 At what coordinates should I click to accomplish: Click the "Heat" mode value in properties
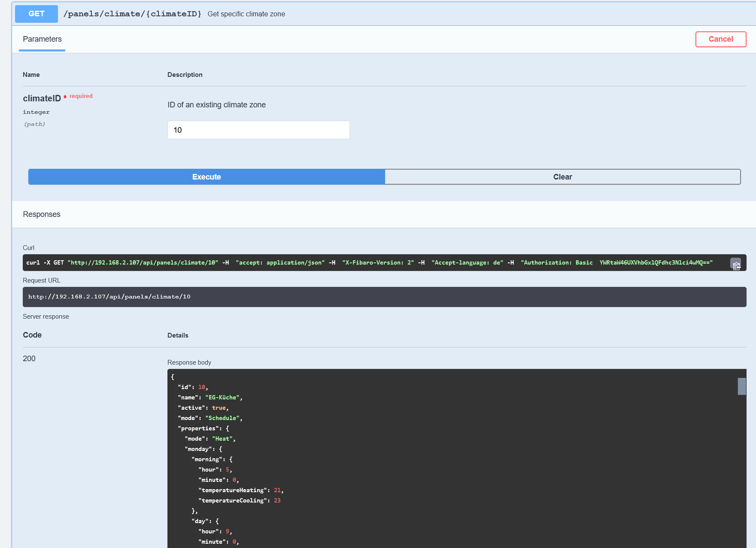[x=222, y=439]
